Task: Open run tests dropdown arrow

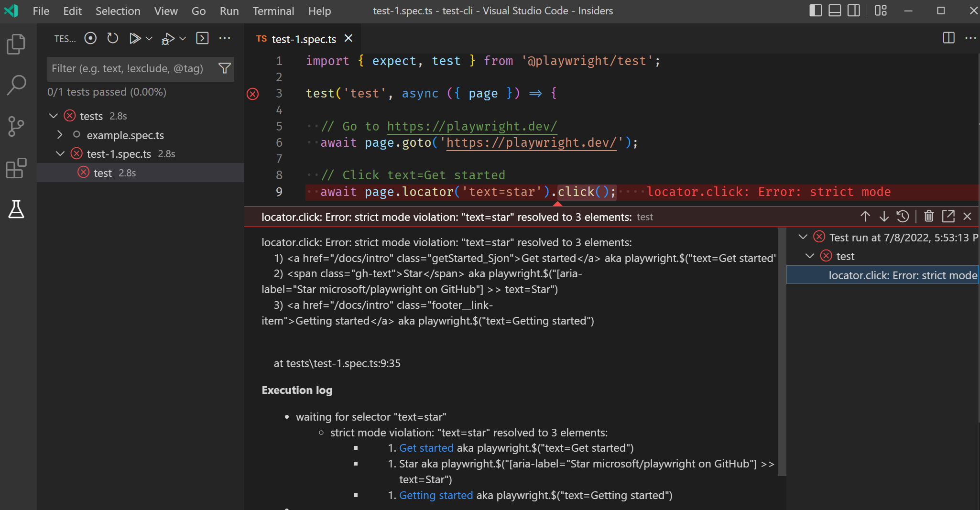Action: point(149,39)
